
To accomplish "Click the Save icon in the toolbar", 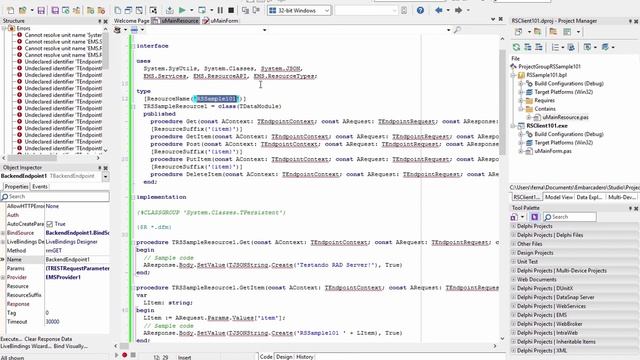I will pos(41,10).
